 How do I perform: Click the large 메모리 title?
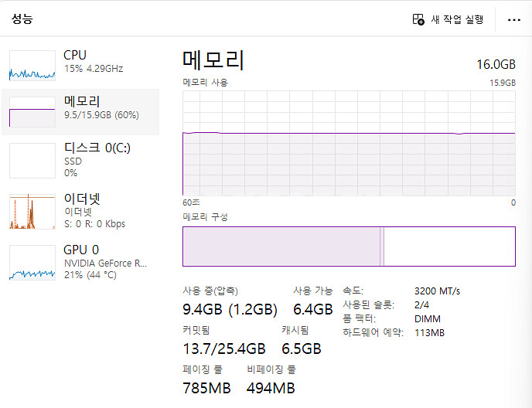(213, 60)
